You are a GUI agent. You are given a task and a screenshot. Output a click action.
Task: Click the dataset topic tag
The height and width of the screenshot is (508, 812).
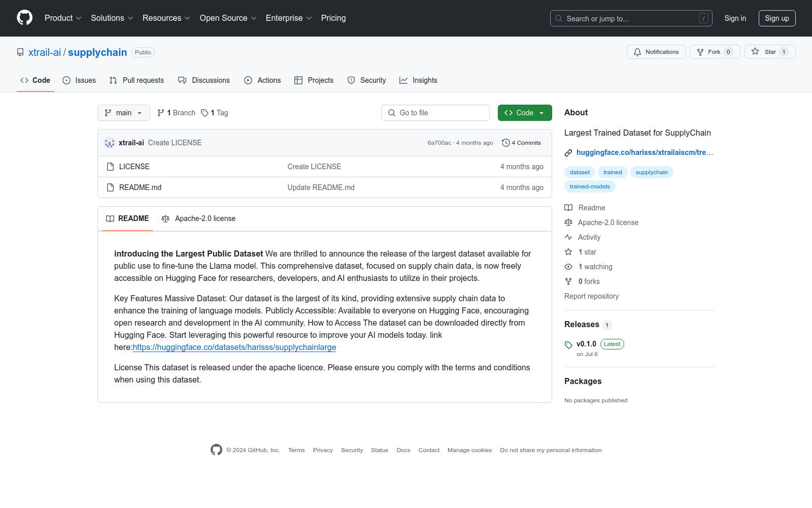pyautogui.click(x=580, y=172)
